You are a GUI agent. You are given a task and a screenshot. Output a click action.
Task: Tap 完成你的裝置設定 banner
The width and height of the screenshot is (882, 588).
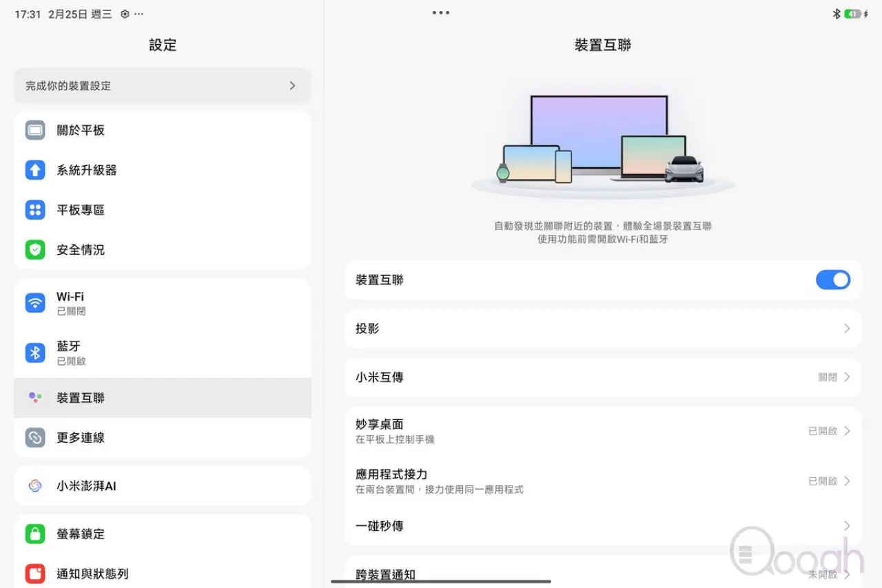tap(163, 86)
